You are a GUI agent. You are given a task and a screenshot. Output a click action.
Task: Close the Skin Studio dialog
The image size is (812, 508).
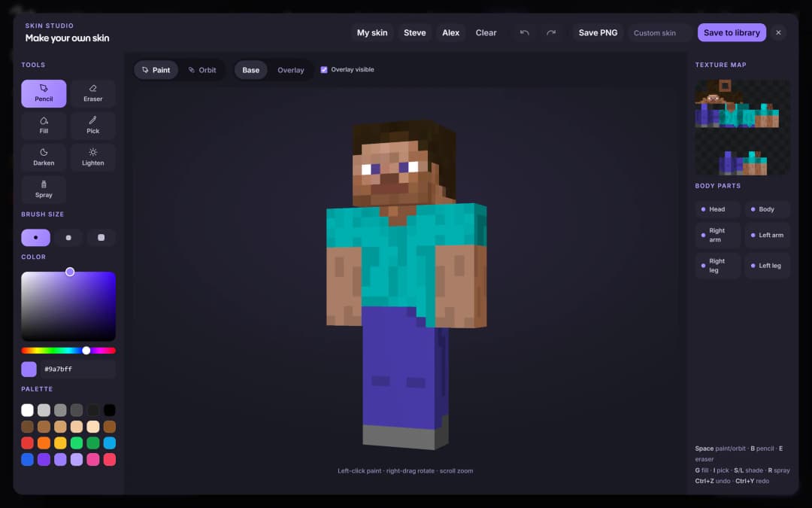[x=778, y=32]
